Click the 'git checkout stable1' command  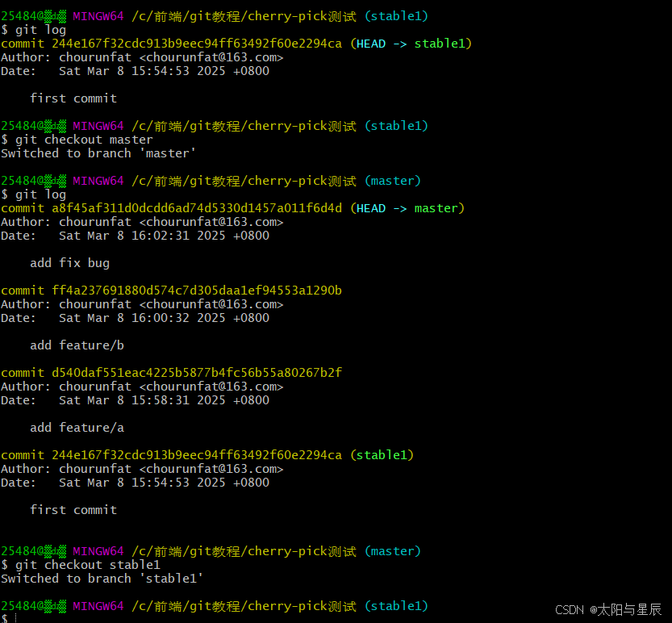(88, 565)
